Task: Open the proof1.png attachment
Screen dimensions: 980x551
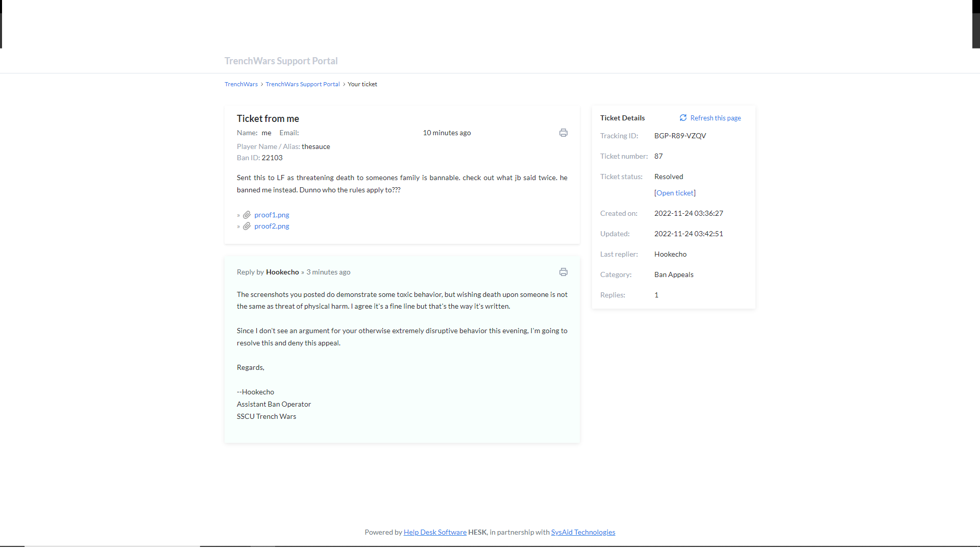Action: [272, 215]
